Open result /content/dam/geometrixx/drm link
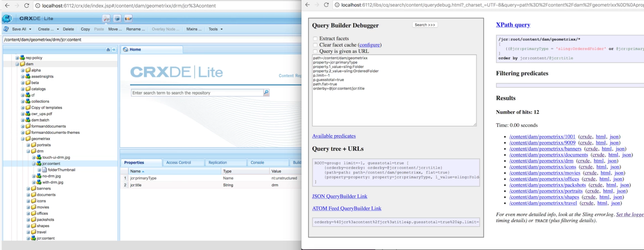This screenshot has width=644, height=250. (541, 161)
